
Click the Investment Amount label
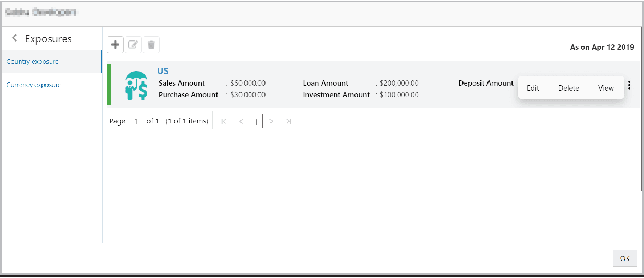336,94
